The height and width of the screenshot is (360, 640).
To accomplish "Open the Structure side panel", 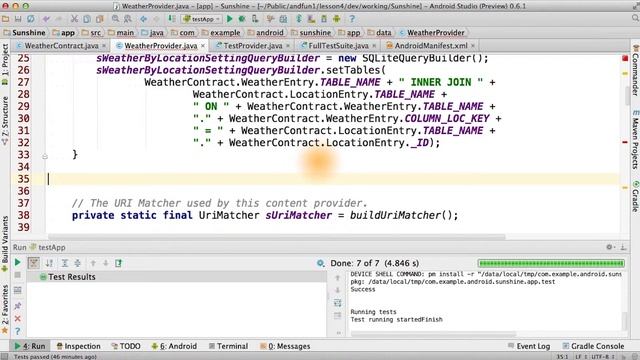I will click(x=5, y=121).
